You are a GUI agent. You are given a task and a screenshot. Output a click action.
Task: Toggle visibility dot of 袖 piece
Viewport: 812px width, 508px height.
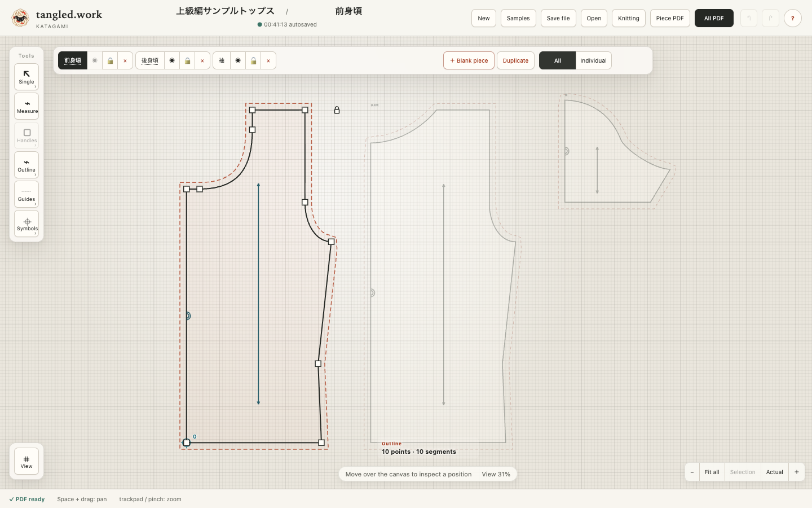point(238,60)
